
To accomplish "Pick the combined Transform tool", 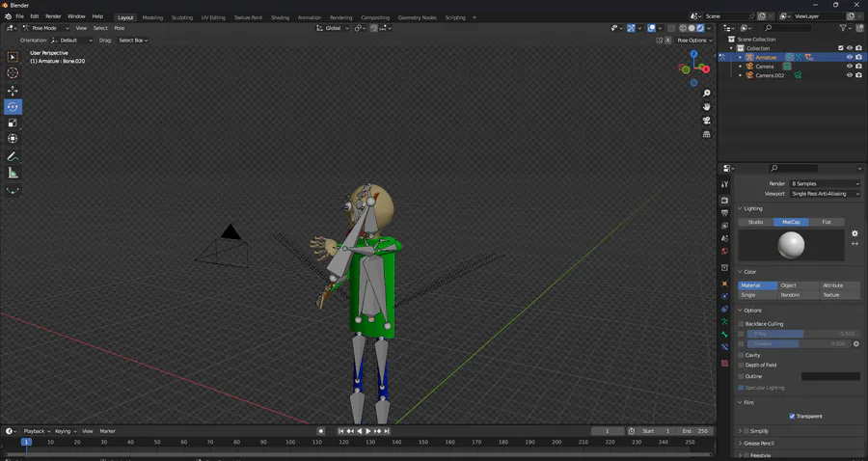I will (x=13, y=139).
